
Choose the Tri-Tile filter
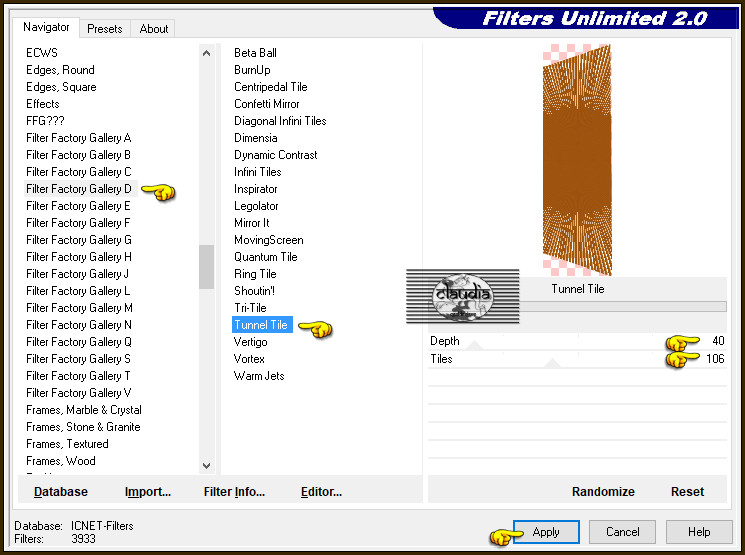(x=250, y=308)
